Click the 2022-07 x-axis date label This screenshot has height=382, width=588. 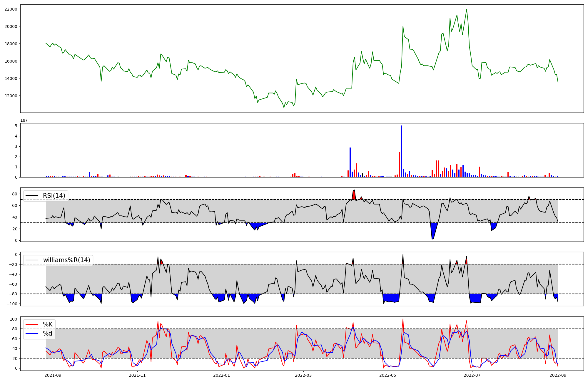tap(472, 375)
